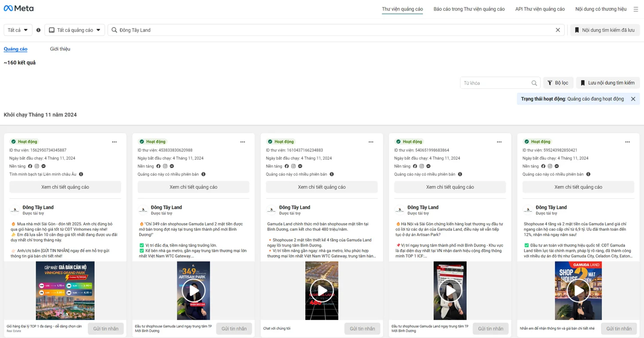Open options menu for ad 1610437166234883
Viewport: 644px width, 338px height.
click(371, 142)
